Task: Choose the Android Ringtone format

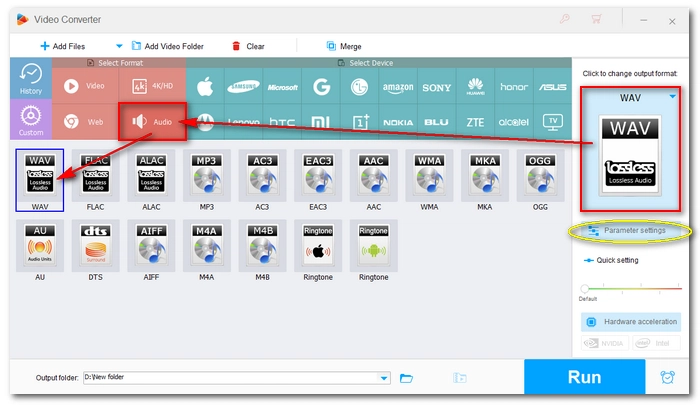Action: pyautogui.click(x=374, y=246)
